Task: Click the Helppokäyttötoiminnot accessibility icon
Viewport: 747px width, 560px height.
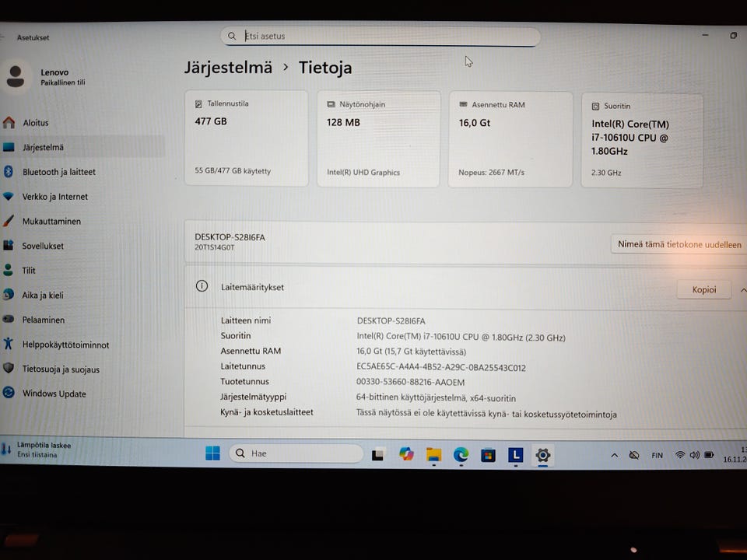Action: [x=8, y=344]
